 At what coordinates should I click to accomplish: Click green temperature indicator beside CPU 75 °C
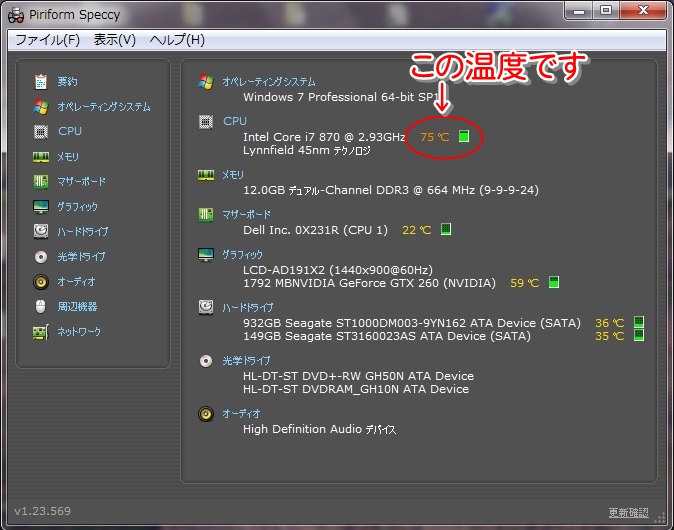[x=464, y=136]
